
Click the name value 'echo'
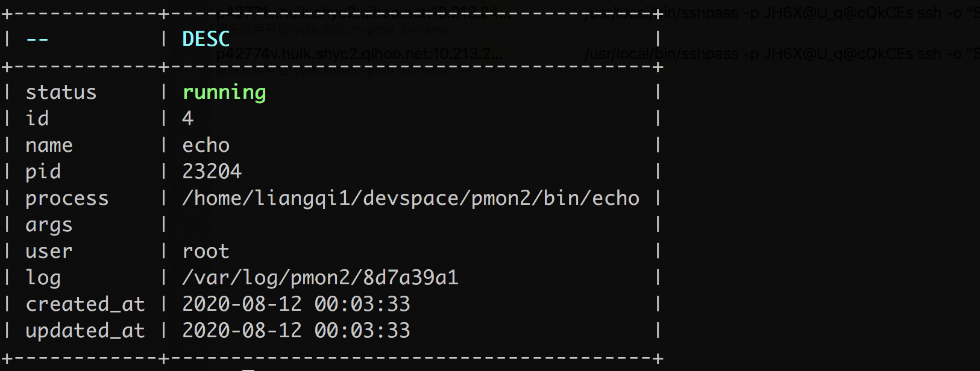(x=206, y=145)
